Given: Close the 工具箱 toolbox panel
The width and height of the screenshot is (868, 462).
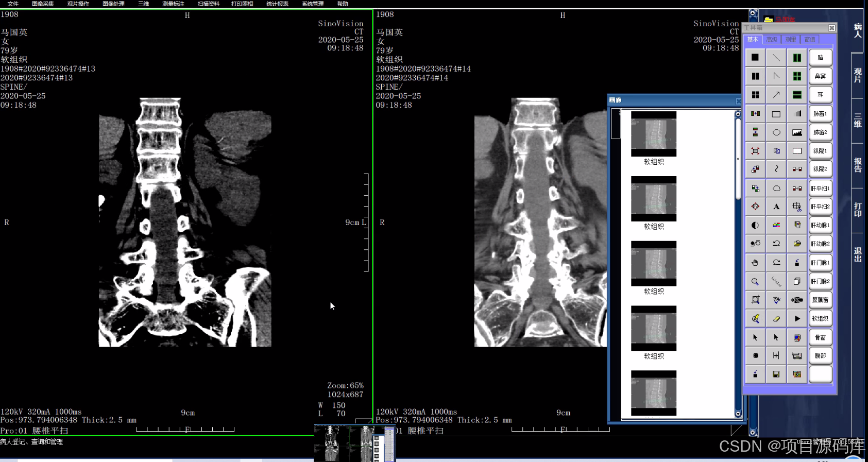Looking at the screenshot, I should (x=832, y=28).
